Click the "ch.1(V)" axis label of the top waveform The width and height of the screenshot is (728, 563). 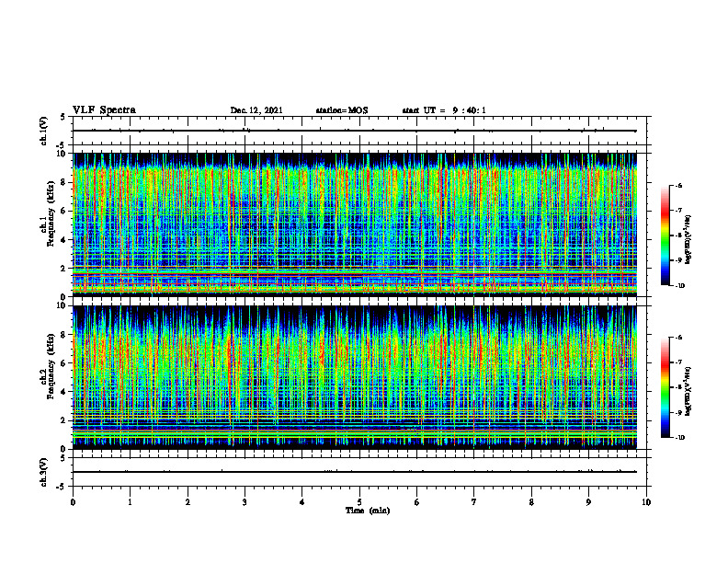tap(44, 131)
